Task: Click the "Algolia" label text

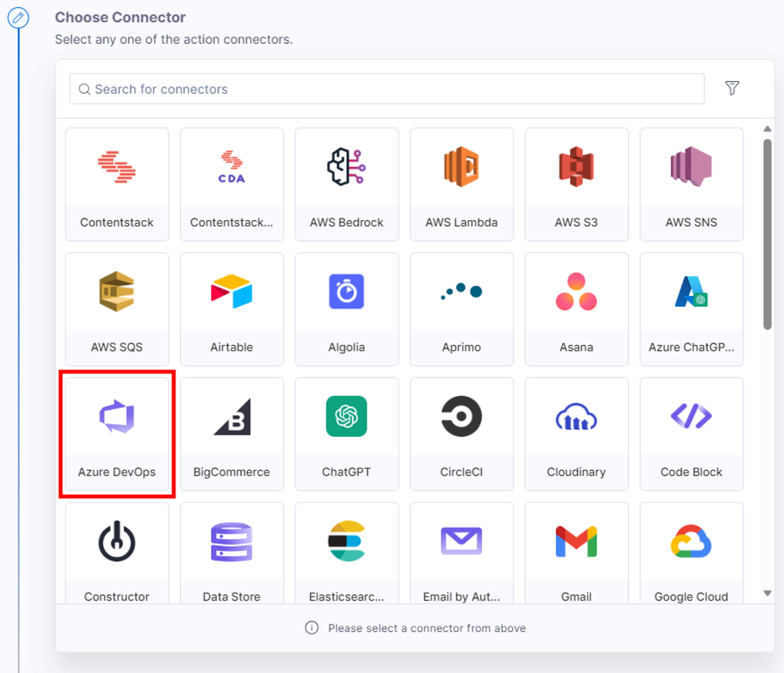Action: pos(346,347)
